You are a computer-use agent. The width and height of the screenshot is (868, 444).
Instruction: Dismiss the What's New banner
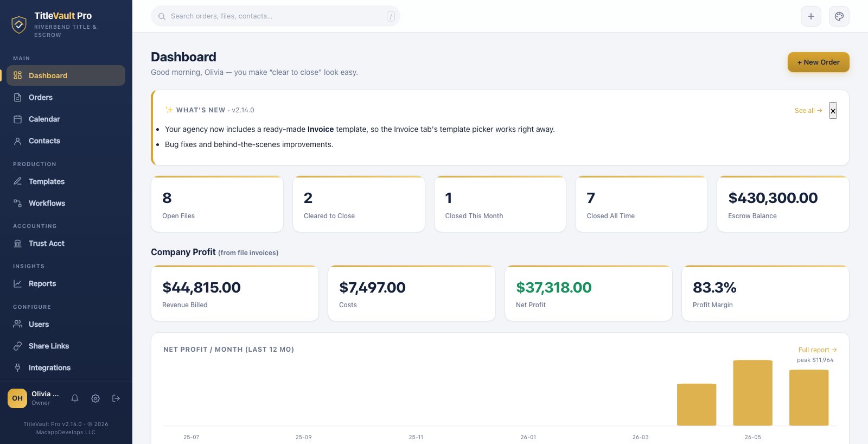833,111
